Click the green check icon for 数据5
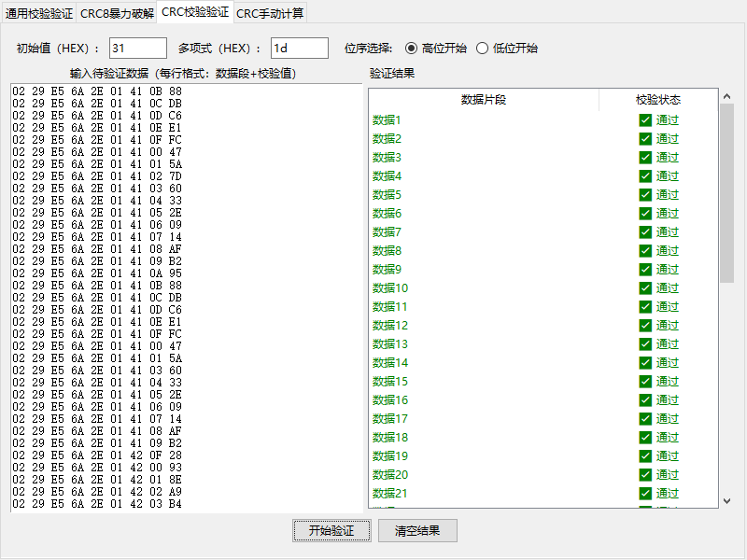Viewport: 747px width, 560px height. click(x=645, y=195)
